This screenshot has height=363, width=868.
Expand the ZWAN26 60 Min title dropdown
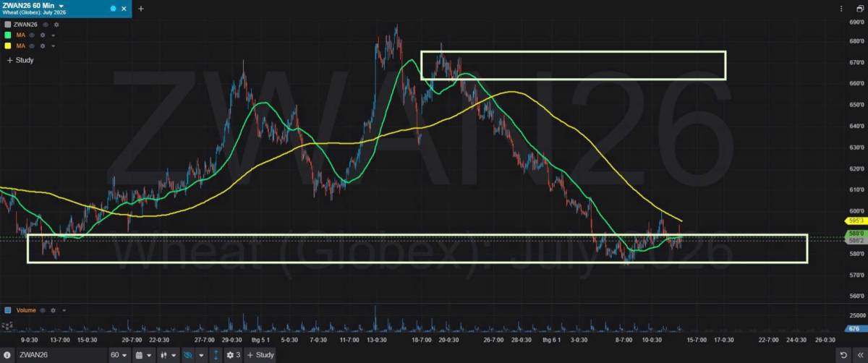[61, 5]
